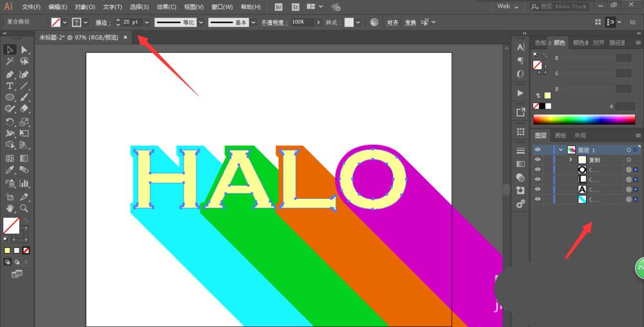Screen dimensions: 644x327
Task: Hide the cyan stripe path layer
Action: point(538,199)
